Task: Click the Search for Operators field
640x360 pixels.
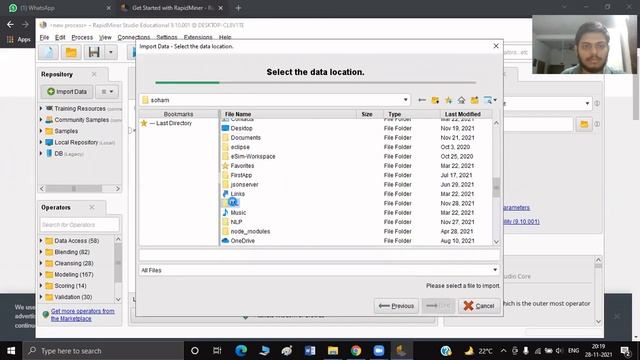Action: coord(80,224)
